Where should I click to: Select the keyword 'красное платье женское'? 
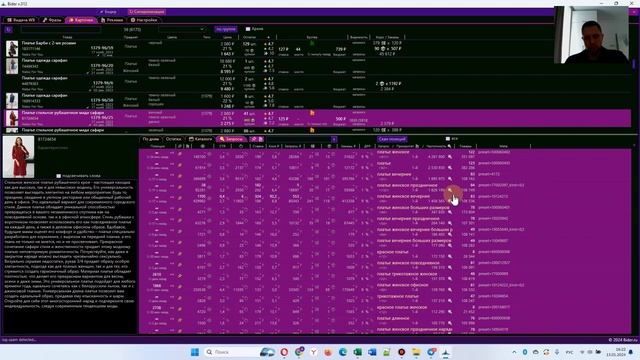coord(402,307)
